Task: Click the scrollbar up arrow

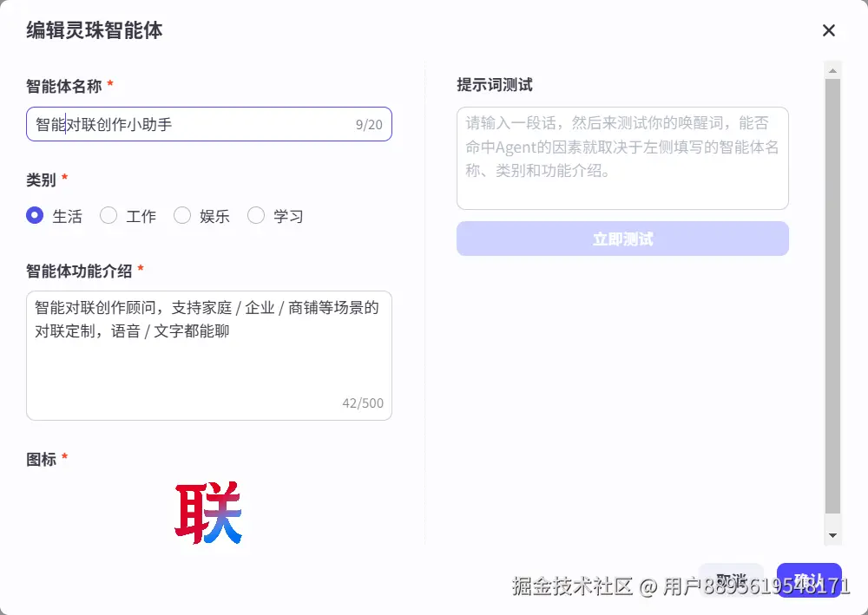Action: [832, 69]
